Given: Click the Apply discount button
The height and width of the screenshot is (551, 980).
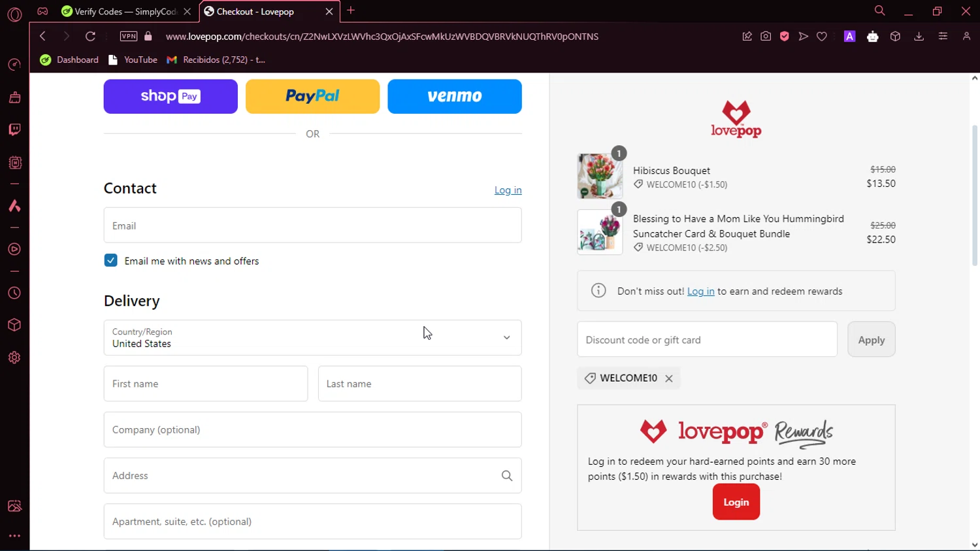Looking at the screenshot, I should coord(872,340).
